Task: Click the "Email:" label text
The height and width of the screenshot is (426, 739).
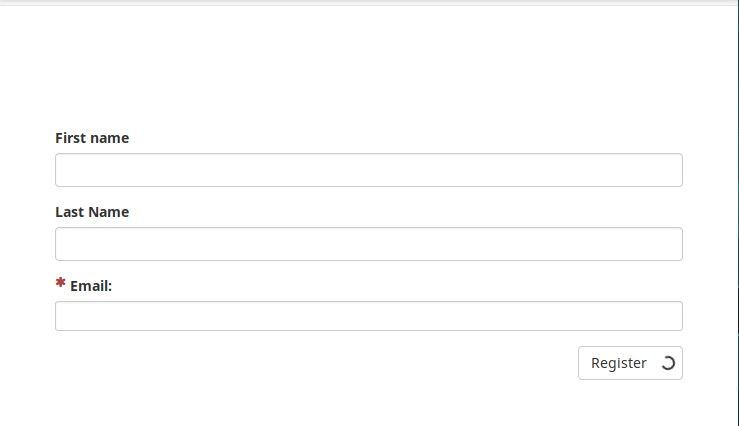Action: 91,286
